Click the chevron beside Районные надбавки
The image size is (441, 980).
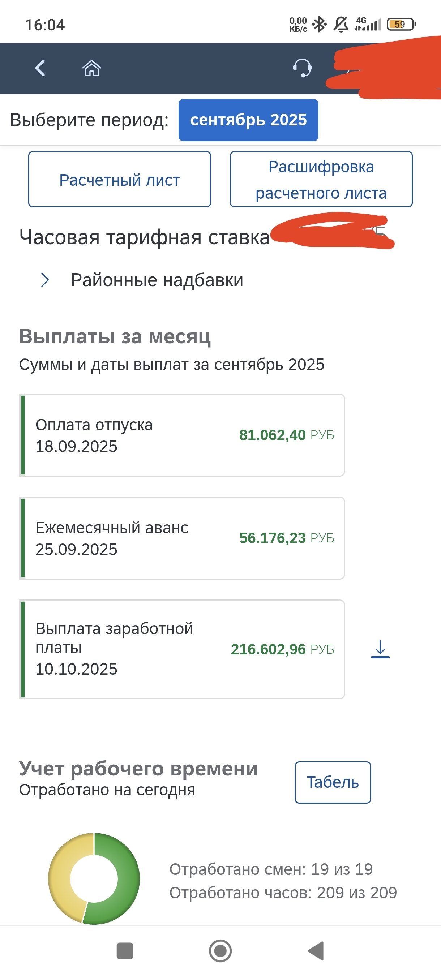45,280
